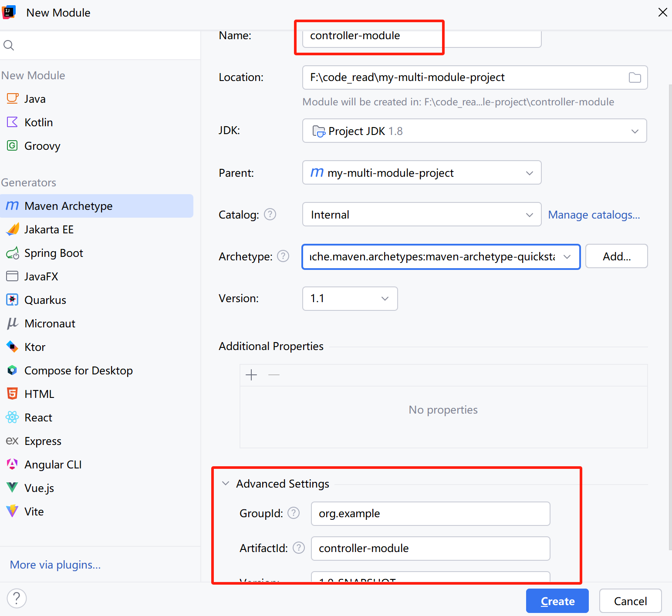Click the React atom icon
Screen dimensions: 672x616
(x=13, y=417)
